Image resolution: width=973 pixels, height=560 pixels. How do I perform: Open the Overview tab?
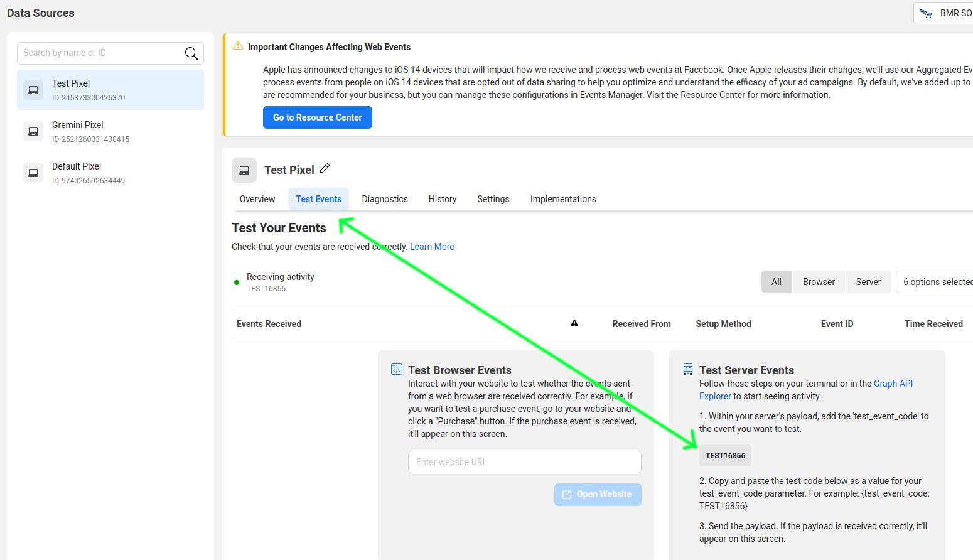pos(257,199)
